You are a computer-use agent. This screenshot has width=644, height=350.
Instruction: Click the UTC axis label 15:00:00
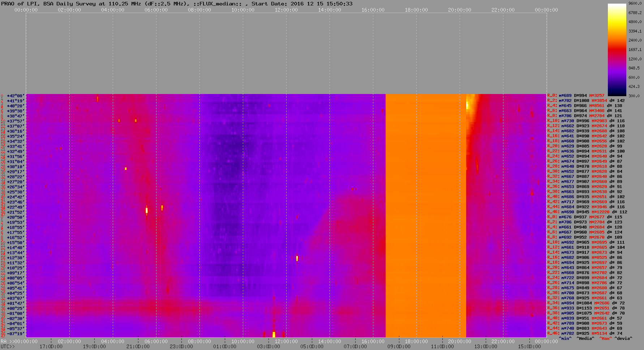click(529, 346)
